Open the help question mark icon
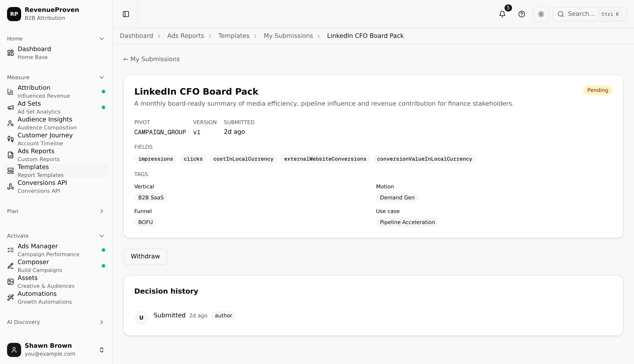This screenshot has width=634, height=364. point(522,14)
